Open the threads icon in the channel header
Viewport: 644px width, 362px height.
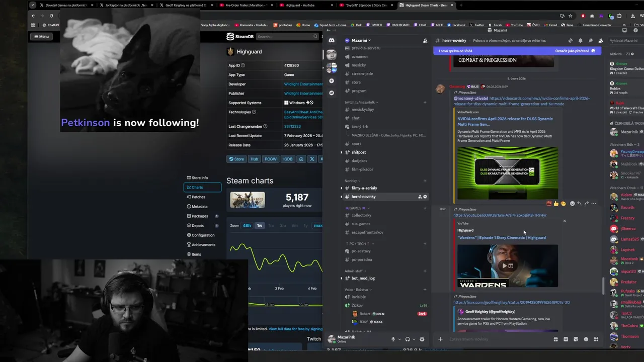[570, 41]
